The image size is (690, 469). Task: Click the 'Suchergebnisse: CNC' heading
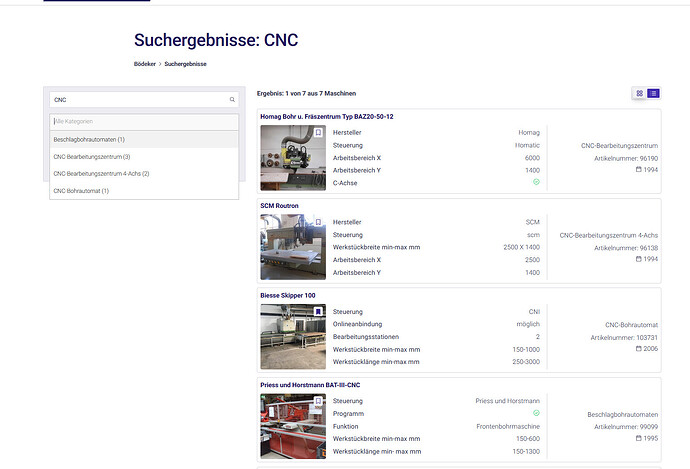pos(216,40)
